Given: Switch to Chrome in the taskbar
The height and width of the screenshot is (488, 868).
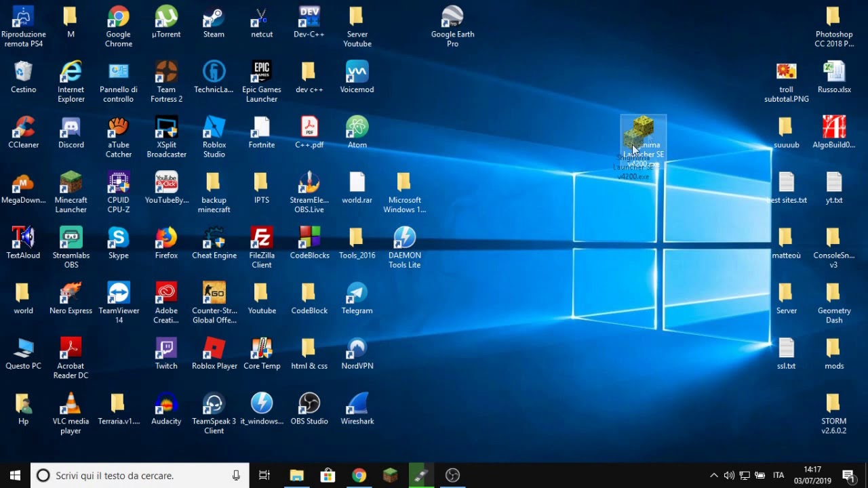Looking at the screenshot, I should pyautogui.click(x=359, y=475).
